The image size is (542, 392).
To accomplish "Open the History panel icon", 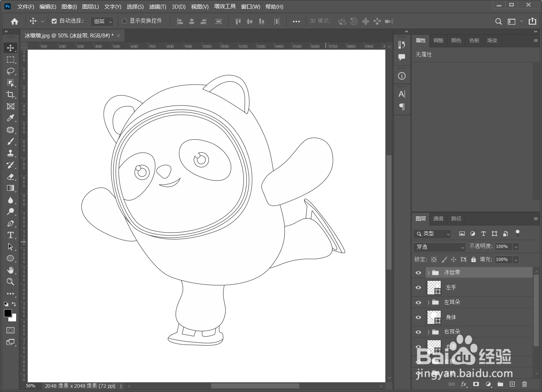I will tap(402, 45).
